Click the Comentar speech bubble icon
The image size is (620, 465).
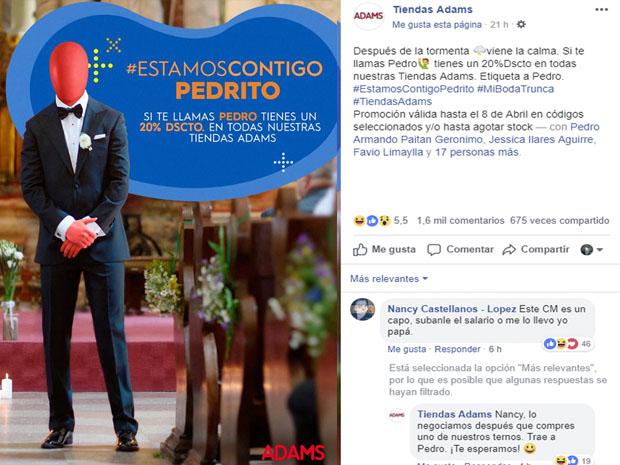pyautogui.click(x=434, y=250)
